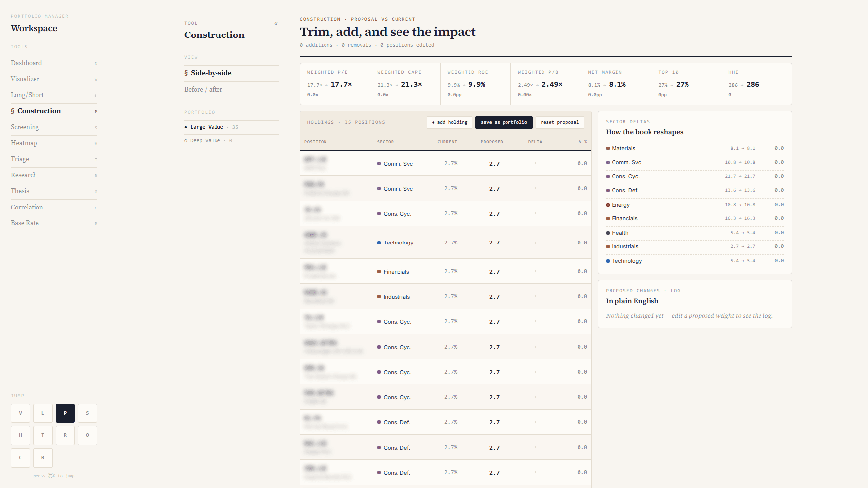868x488 pixels.
Task: Click the Industrials sector cell in holdings
Action: click(x=394, y=297)
